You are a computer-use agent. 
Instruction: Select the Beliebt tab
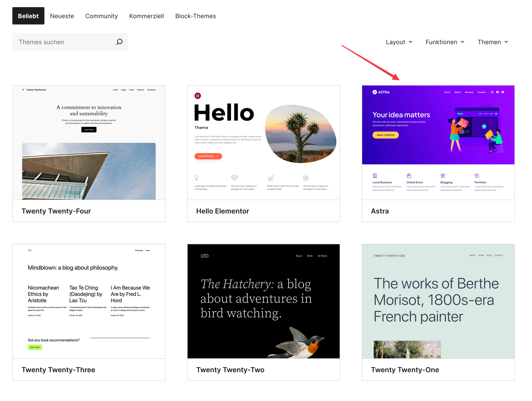pyautogui.click(x=28, y=16)
